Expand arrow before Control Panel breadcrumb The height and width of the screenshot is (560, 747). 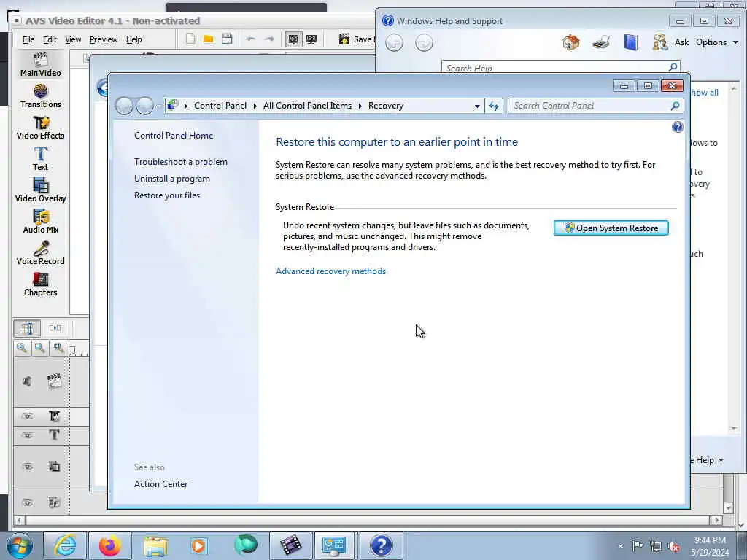pos(186,106)
